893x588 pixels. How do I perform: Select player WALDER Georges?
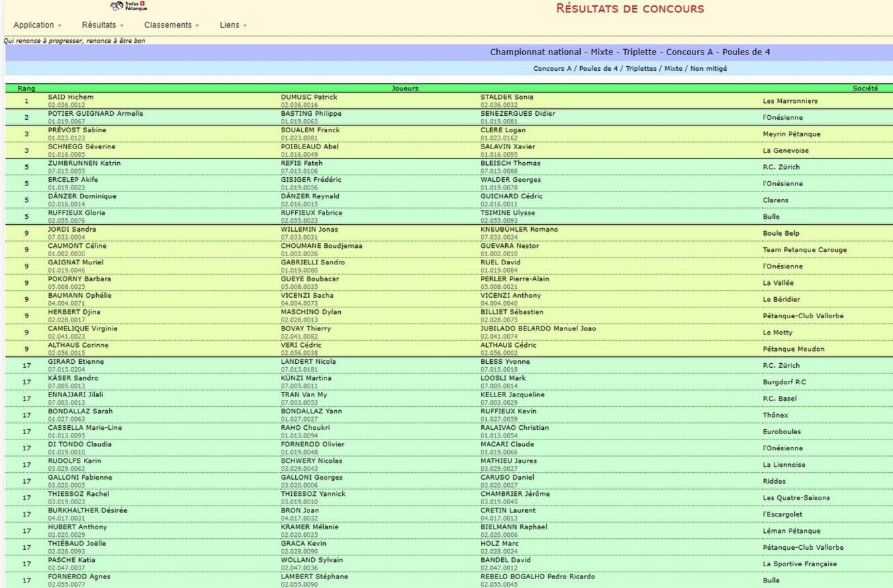pos(511,180)
